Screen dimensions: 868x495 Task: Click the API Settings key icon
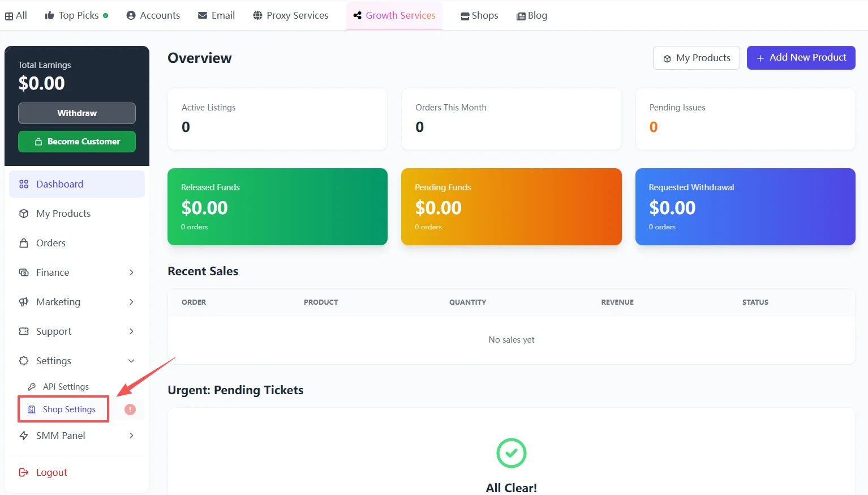tap(32, 387)
